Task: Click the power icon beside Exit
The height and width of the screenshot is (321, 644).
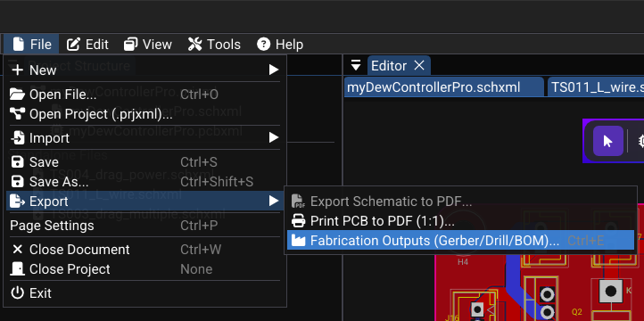Action: click(17, 293)
